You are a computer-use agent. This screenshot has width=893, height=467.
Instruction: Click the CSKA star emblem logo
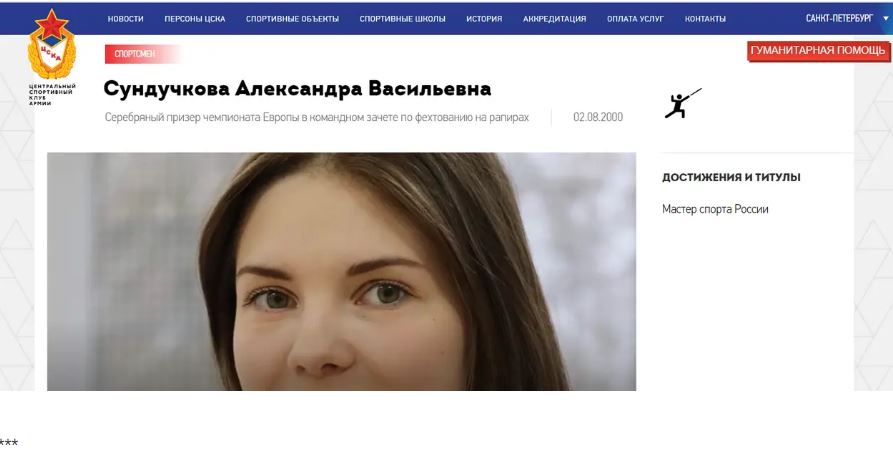tap(52, 44)
